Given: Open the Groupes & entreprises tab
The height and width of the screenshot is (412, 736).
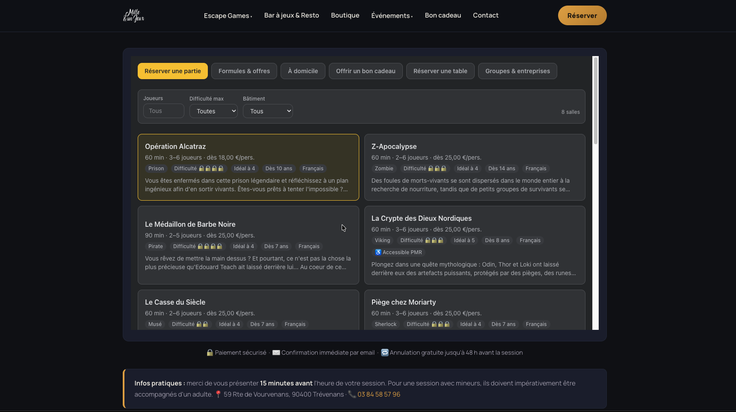Looking at the screenshot, I should point(517,71).
